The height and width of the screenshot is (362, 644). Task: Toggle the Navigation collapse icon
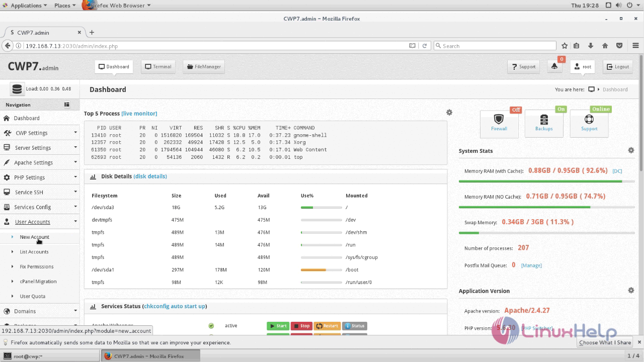click(x=66, y=105)
